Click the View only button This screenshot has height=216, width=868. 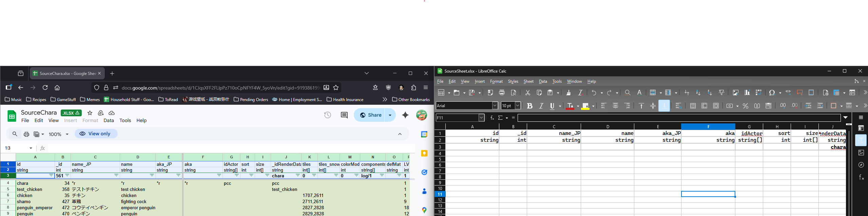96,134
